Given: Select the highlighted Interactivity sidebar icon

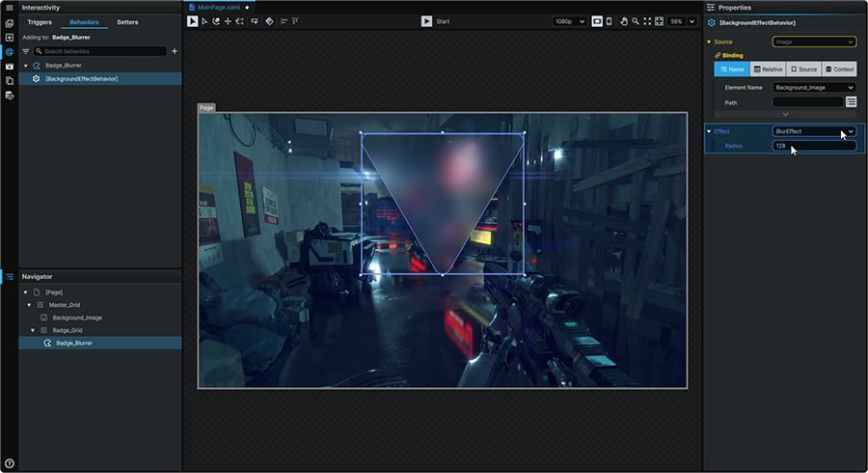Looking at the screenshot, I should pyautogui.click(x=10, y=51).
